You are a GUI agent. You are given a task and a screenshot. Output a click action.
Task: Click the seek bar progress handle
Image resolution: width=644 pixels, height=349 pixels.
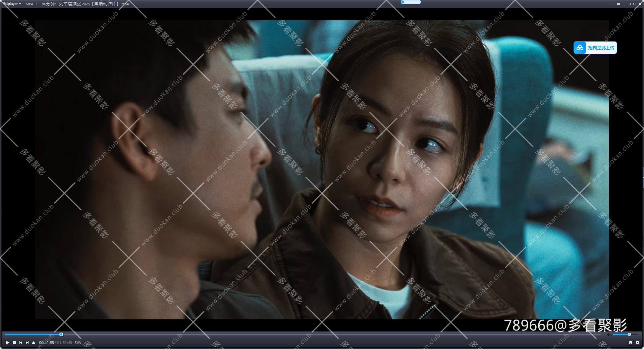61,335
